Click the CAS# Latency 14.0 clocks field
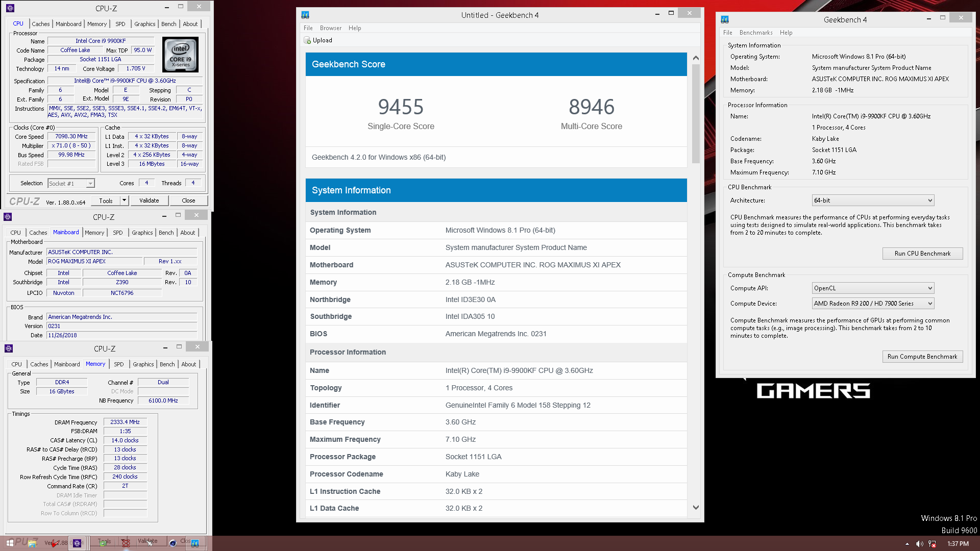Screen dimensions: 980x551 click(125, 441)
